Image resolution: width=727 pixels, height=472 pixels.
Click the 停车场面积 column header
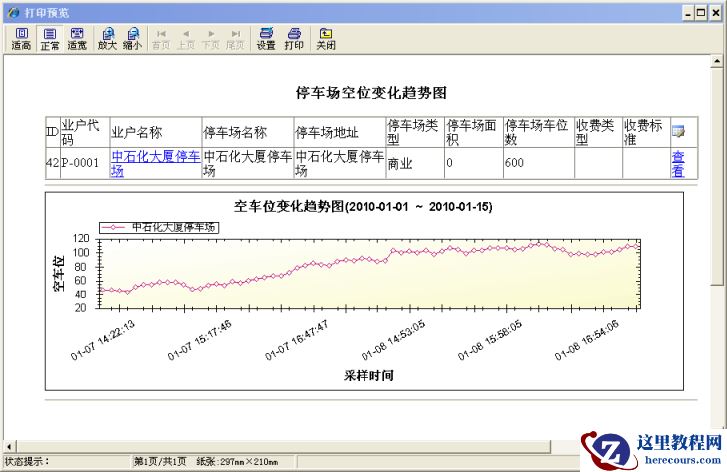pyautogui.click(x=473, y=132)
